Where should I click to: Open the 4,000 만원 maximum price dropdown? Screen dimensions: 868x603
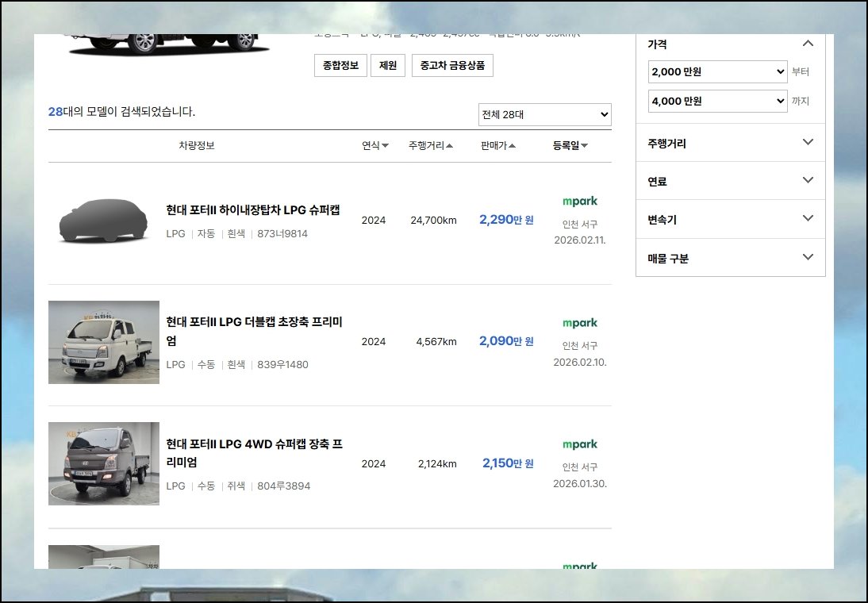click(x=717, y=102)
